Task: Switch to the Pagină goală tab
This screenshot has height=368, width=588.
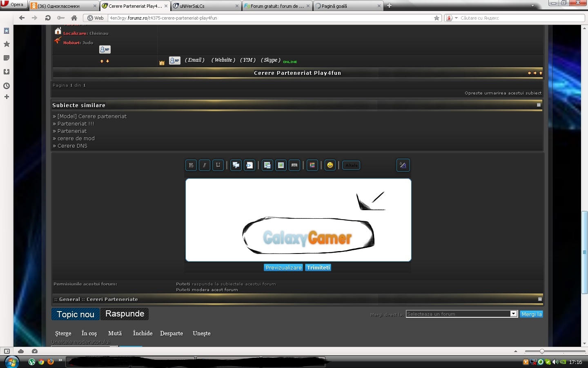Action: 348,6
